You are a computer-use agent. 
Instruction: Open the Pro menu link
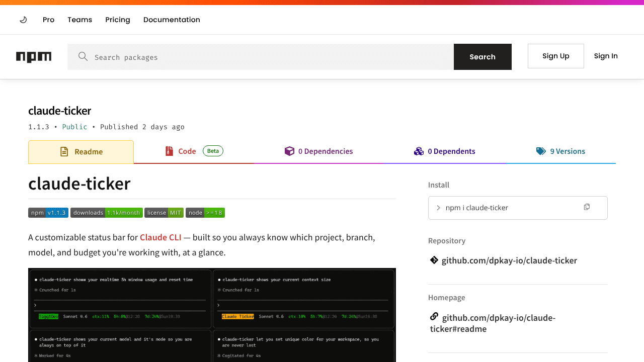tap(48, 20)
